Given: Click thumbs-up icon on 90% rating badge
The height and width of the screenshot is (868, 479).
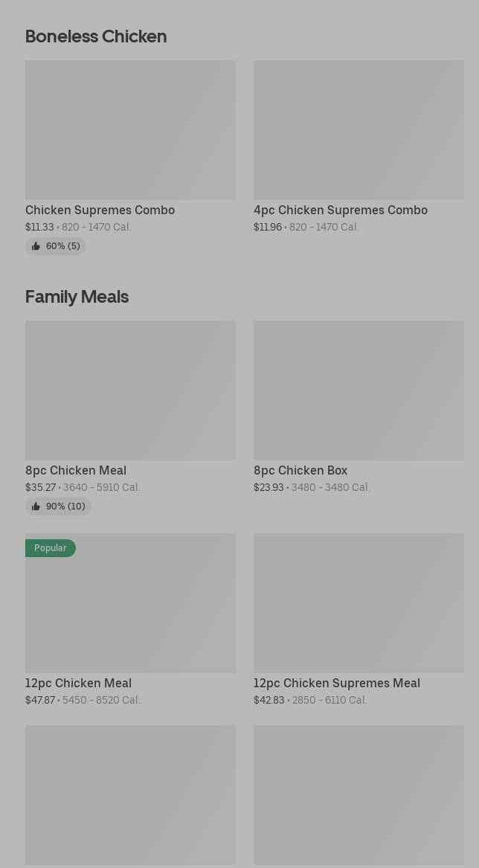Looking at the screenshot, I should (36, 507).
